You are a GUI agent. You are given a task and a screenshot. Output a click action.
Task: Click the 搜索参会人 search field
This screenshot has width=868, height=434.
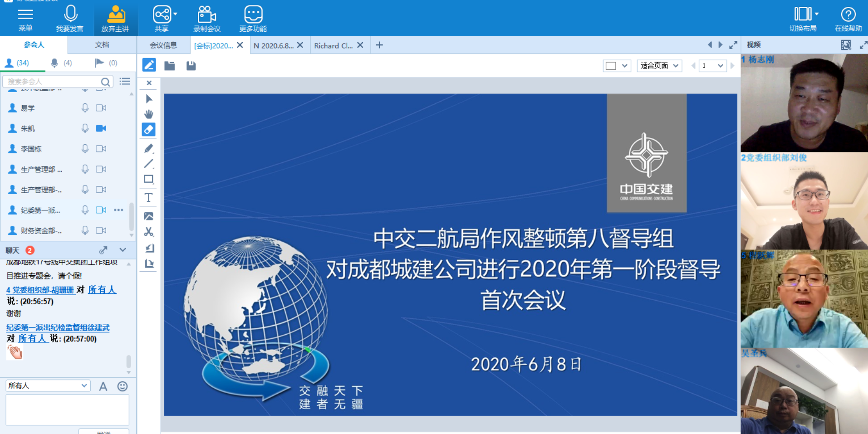(x=52, y=82)
